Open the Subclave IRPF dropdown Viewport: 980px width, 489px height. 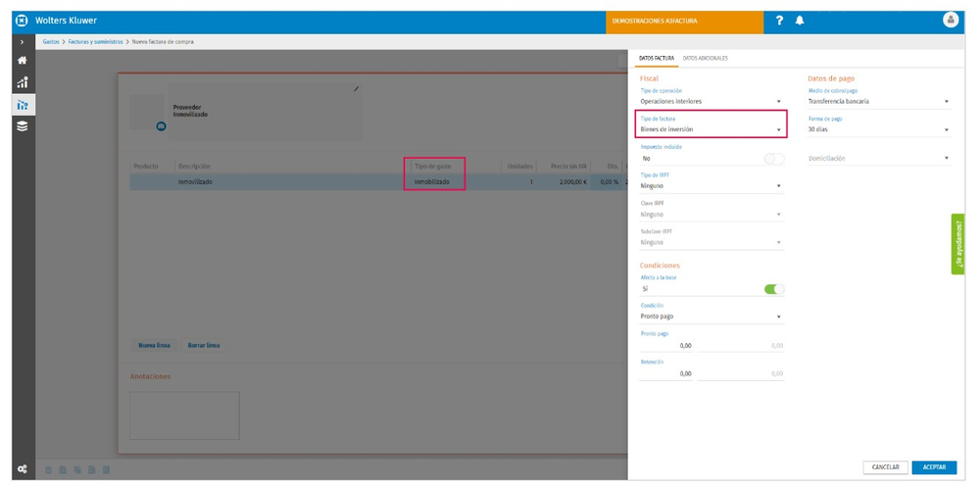point(711,243)
